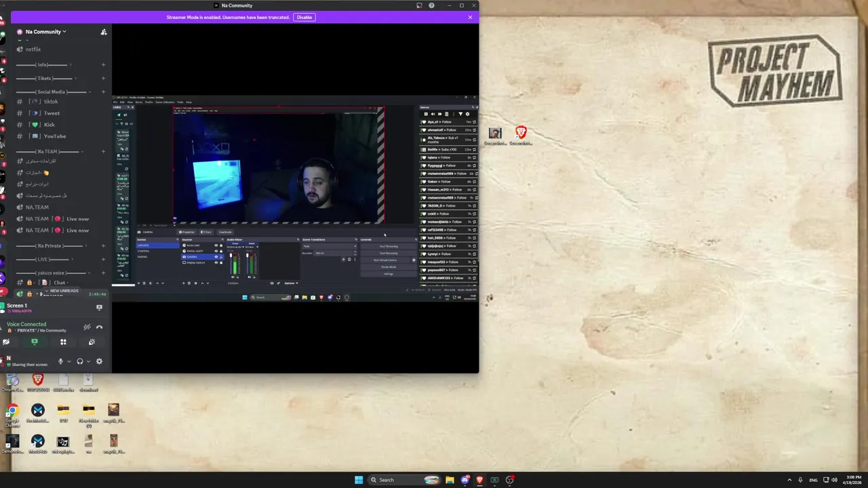Open File Explorer from taskbar

450,480
